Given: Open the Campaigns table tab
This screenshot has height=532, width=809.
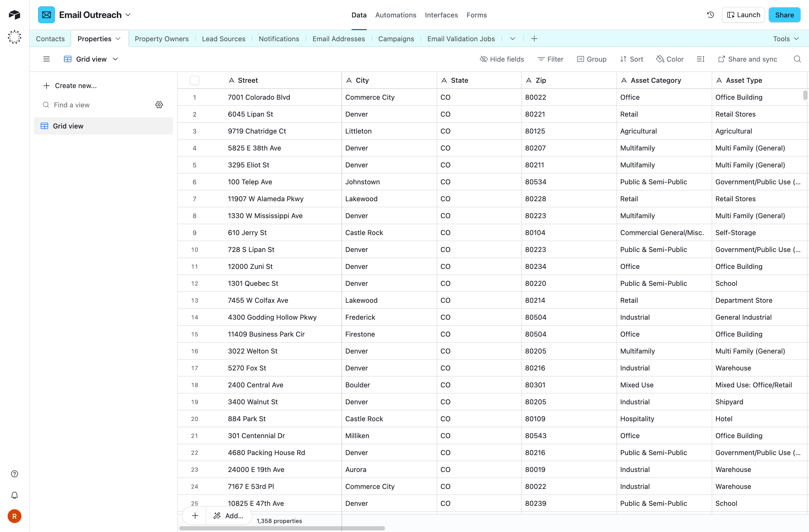Looking at the screenshot, I should click(x=396, y=38).
